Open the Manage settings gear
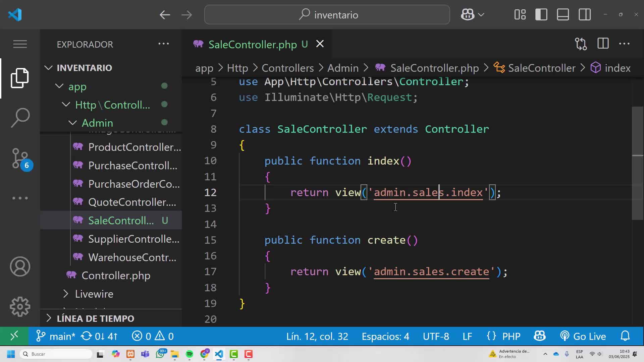 [20, 307]
